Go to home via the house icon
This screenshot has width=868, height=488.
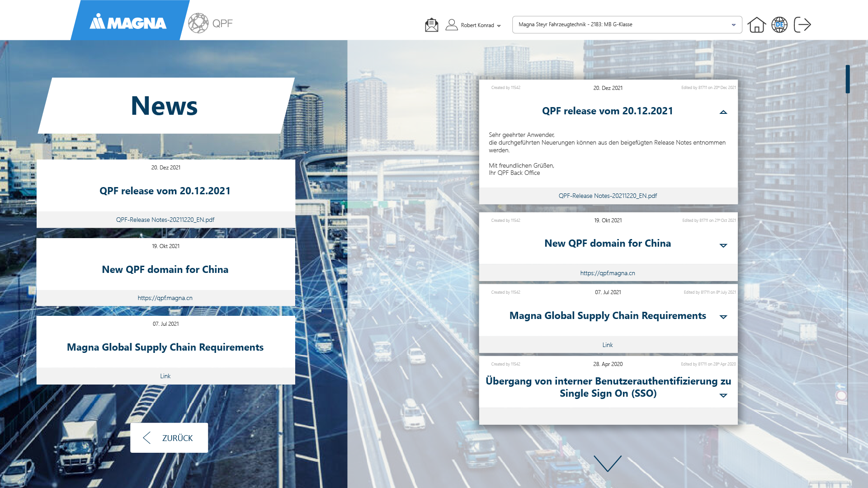757,25
